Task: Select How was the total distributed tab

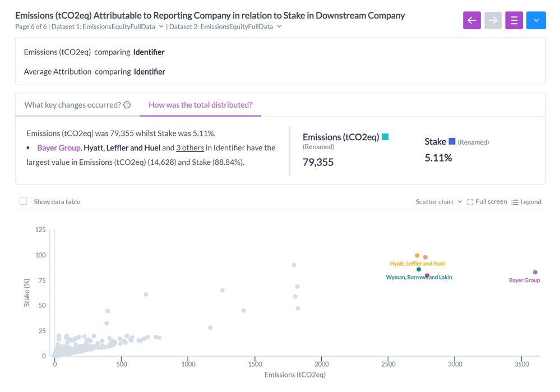Action: click(200, 105)
